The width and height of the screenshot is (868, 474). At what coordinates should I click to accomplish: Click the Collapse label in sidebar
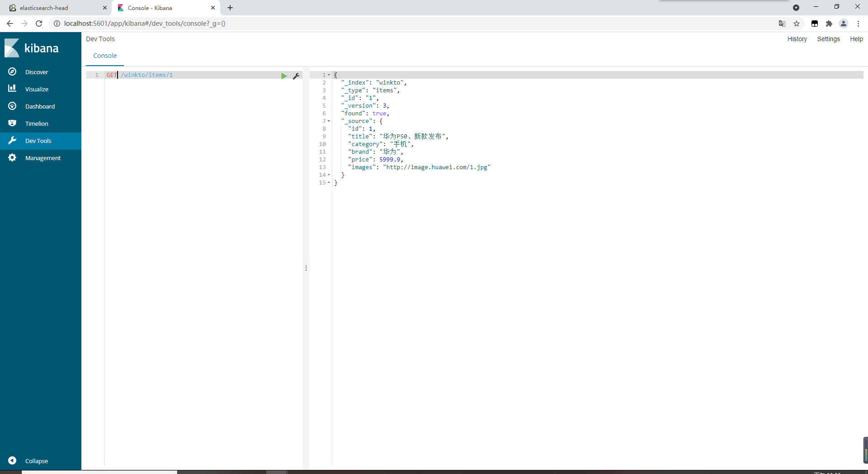pos(37,461)
